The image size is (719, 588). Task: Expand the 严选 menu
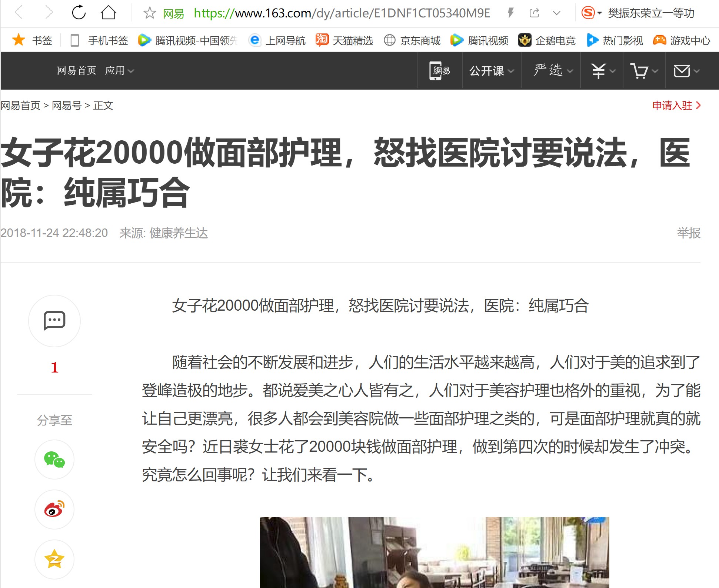553,70
